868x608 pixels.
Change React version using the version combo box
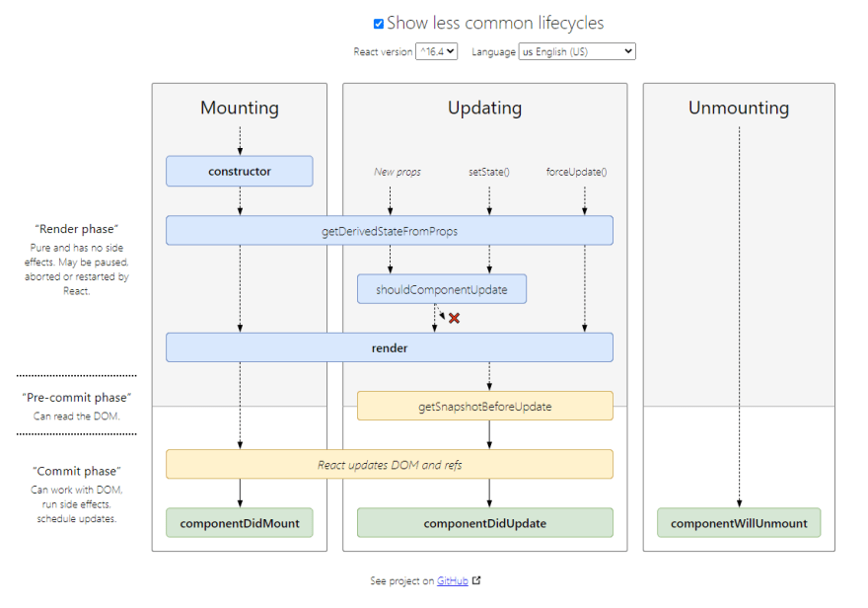tap(433, 51)
